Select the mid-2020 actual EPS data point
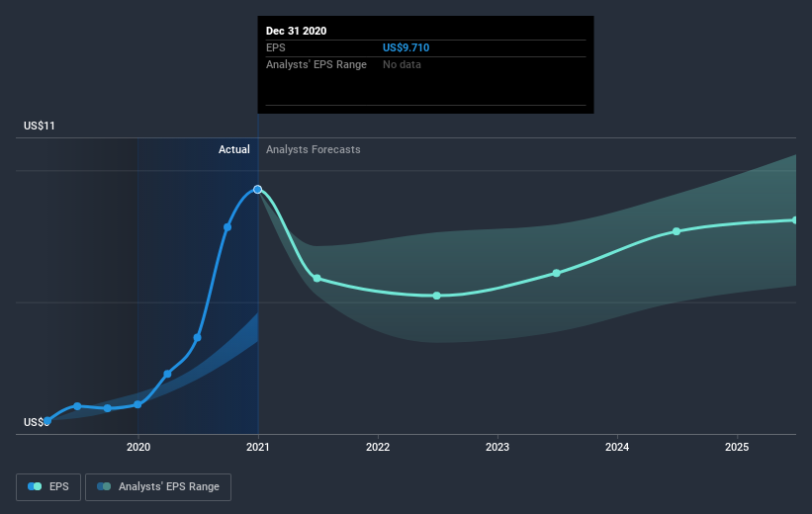812x514 pixels. (x=197, y=337)
